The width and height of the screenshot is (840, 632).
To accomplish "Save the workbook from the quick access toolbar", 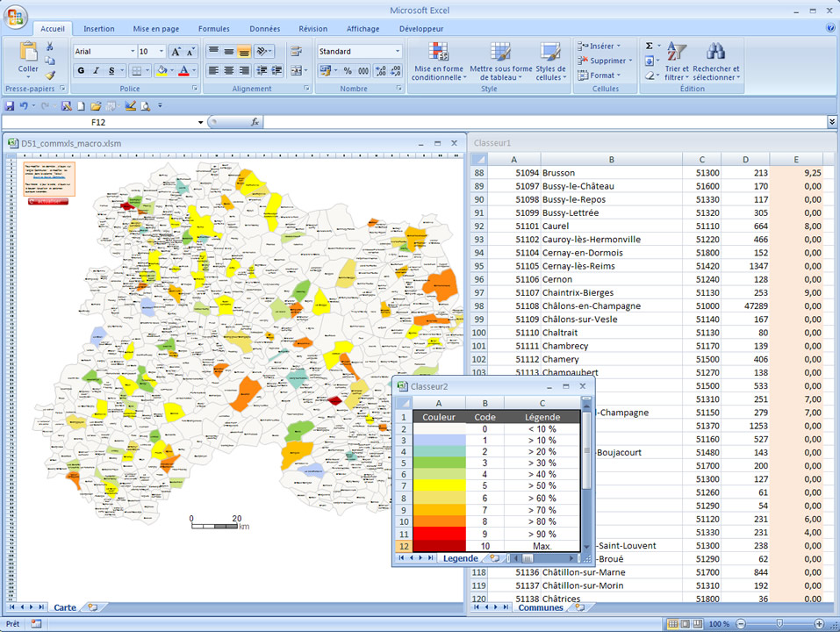I will [10, 106].
